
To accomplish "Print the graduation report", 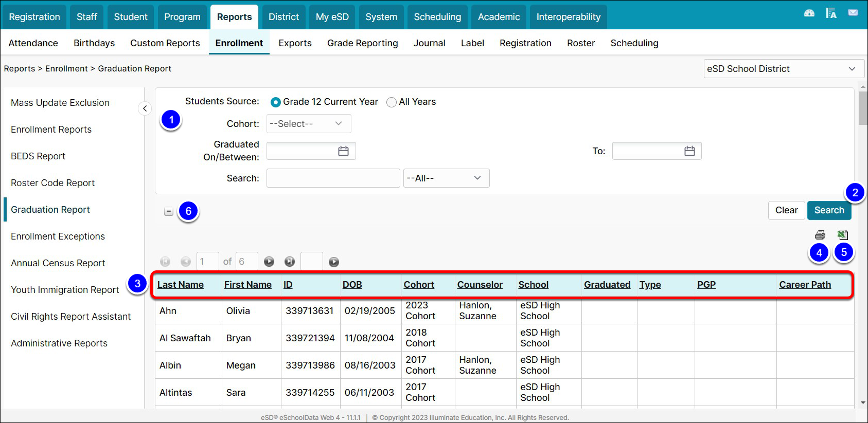I will point(820,235).
